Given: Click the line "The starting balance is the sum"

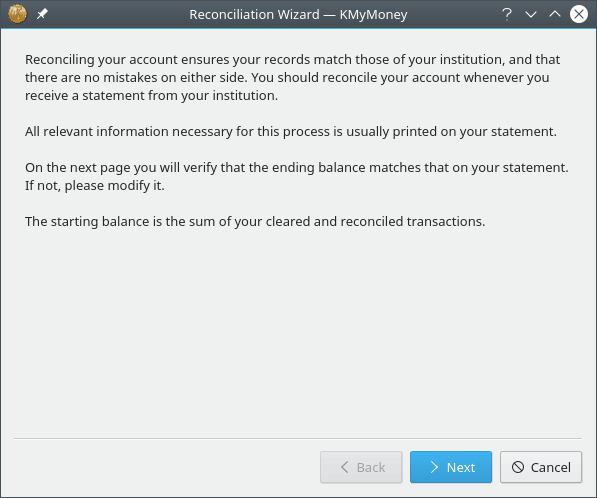Looking at the screenshot, I should 255,222.
